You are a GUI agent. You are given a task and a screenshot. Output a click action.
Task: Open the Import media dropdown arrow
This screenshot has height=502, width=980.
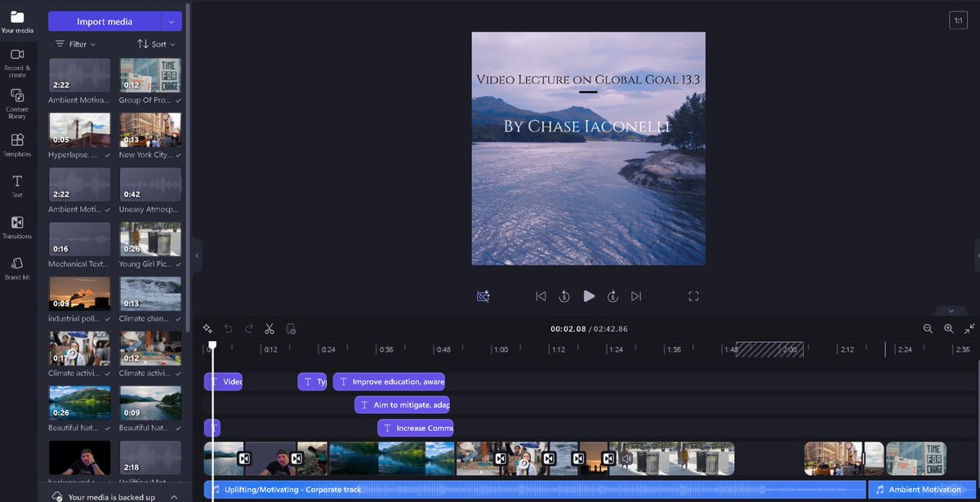point(171,21)
